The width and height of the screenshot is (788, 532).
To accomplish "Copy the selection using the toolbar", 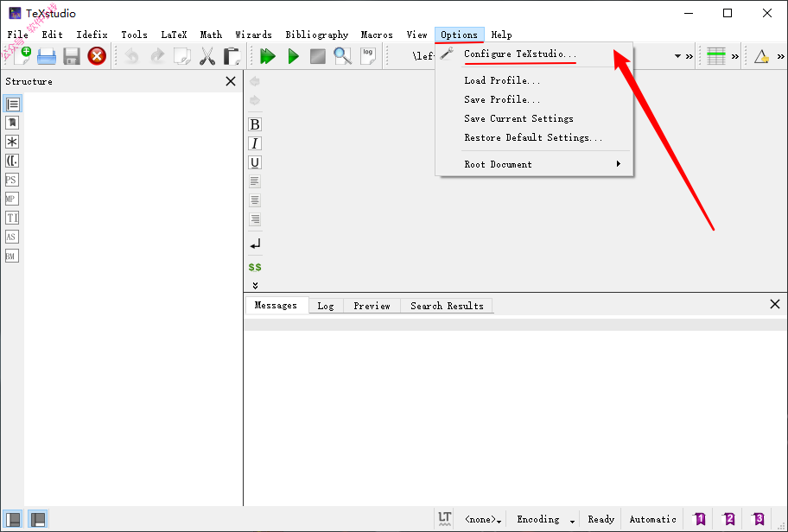I will (x=182, y=56).
